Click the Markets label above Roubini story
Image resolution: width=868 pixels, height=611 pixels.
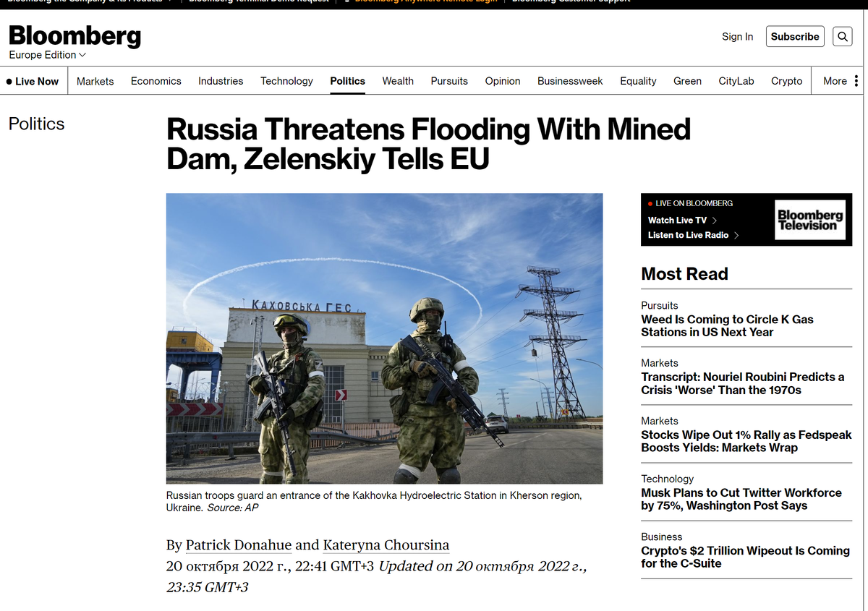click(x=659, y=363)
